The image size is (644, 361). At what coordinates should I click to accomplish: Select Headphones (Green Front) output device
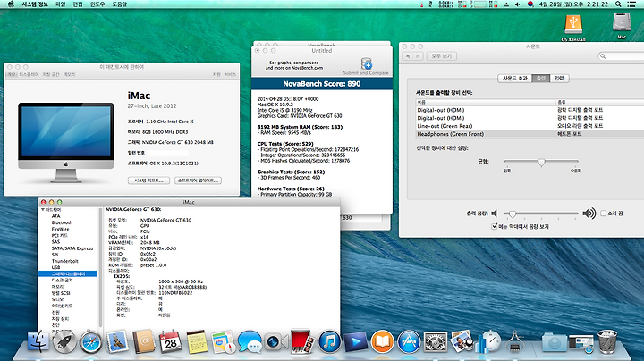[530, 134]
